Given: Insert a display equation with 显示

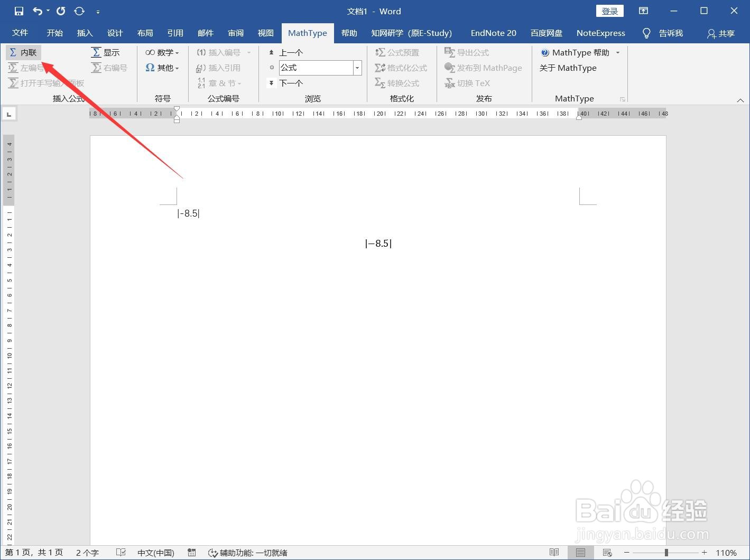Looking at the screenshot, I should [106, 52].
